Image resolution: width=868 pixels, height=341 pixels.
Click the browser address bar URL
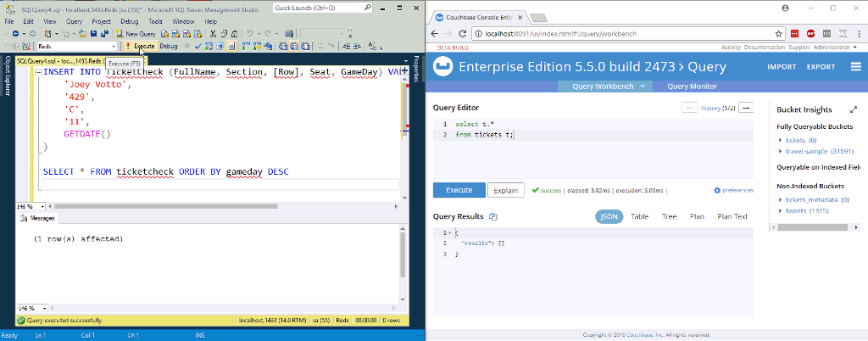coord(560,34)
